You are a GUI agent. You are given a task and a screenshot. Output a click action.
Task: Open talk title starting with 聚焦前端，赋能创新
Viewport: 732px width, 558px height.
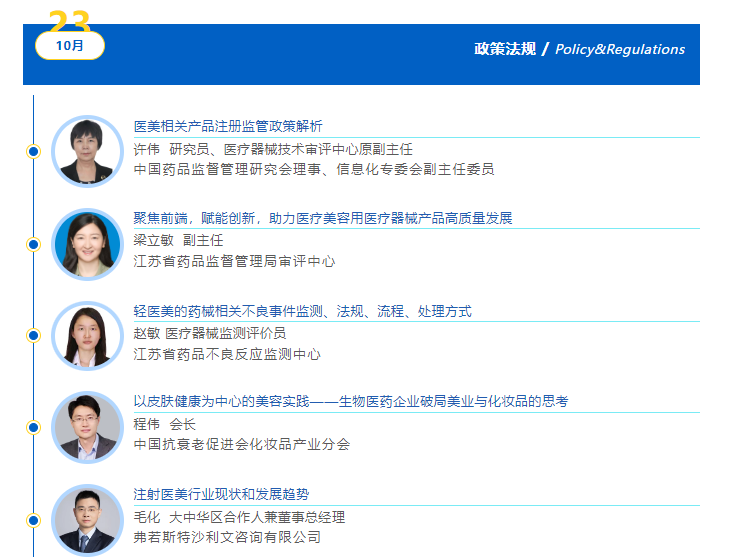coord(323,218)
